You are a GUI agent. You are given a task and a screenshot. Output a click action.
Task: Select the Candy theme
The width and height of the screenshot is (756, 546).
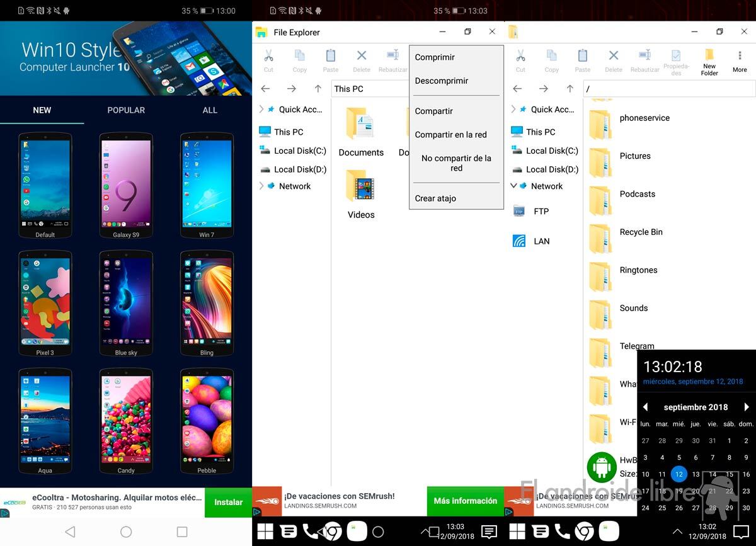[x=126, y=421]
